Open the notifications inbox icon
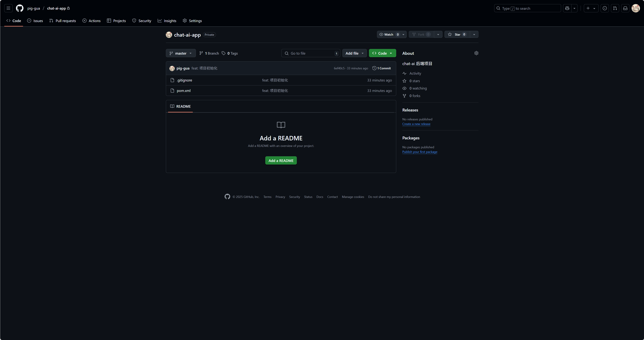The width and height of the screenshot is (644, 340). 625,8
